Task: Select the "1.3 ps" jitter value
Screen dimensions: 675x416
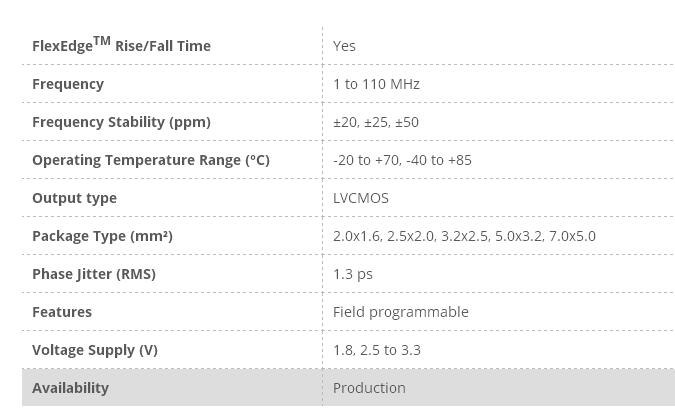Action: [x=353, y=274]
